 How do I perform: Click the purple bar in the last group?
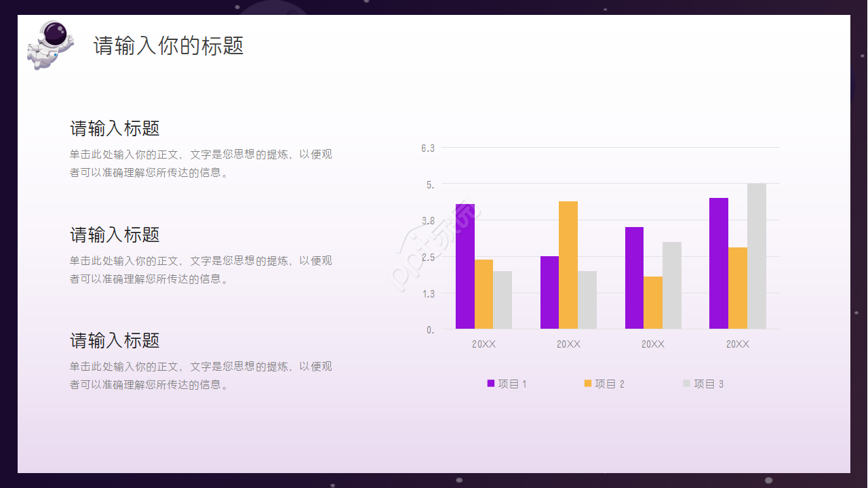coord(719,263)
